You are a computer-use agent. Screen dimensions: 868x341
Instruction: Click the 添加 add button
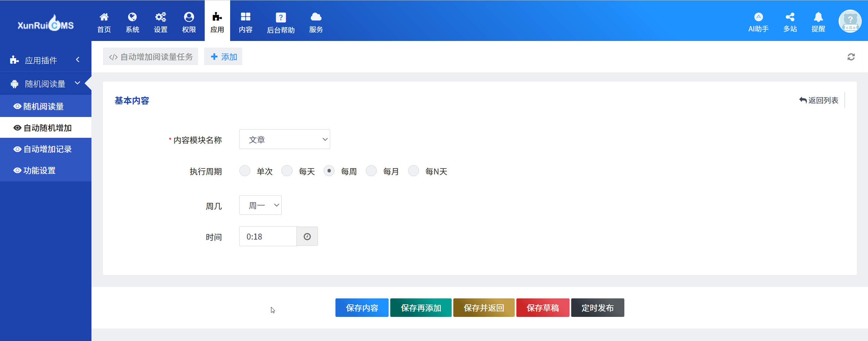pos(223,56)
